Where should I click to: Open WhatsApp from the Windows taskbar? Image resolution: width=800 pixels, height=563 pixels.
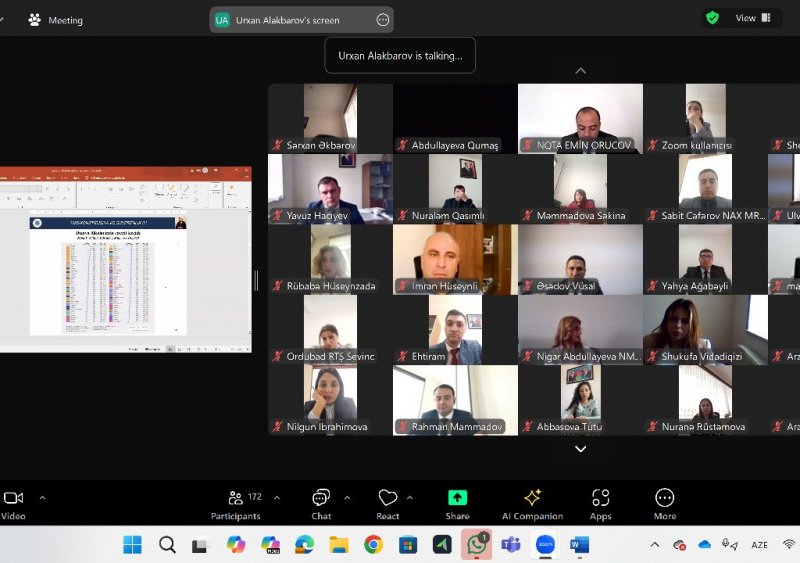(476, 545)
